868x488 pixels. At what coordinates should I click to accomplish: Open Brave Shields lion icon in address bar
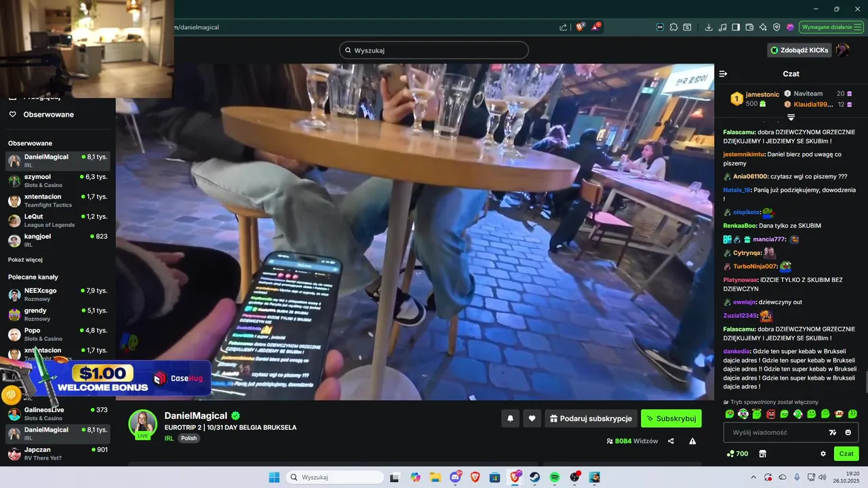tap(580, 27)
